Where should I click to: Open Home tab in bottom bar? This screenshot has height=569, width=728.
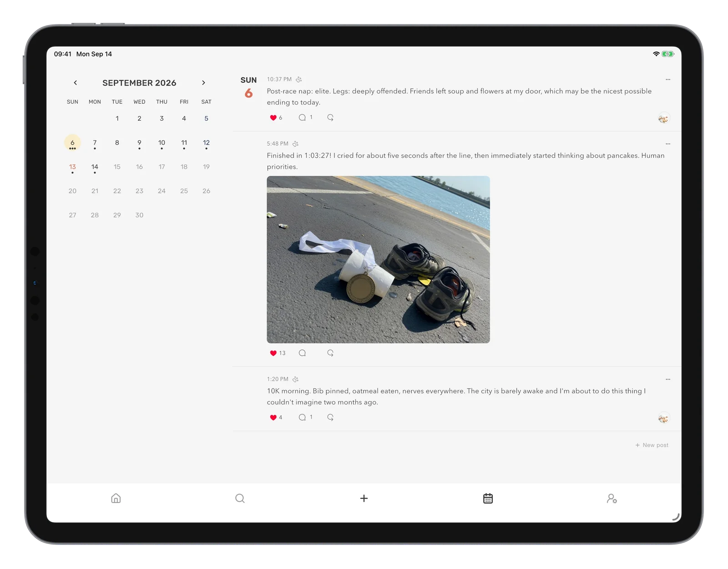(116, 499)
